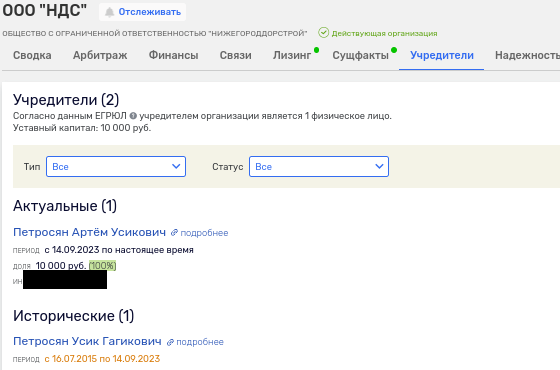This screenshot has width=560, height=370.
Task: Open Петросян Усик Гагикович founder link
Action: pos(87,341)
